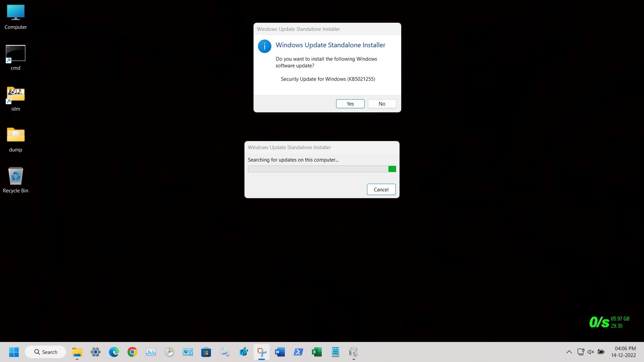Screen dimensions: 644x362
Task: Show hidden system tray icons
Action: (x=569, y=352)
